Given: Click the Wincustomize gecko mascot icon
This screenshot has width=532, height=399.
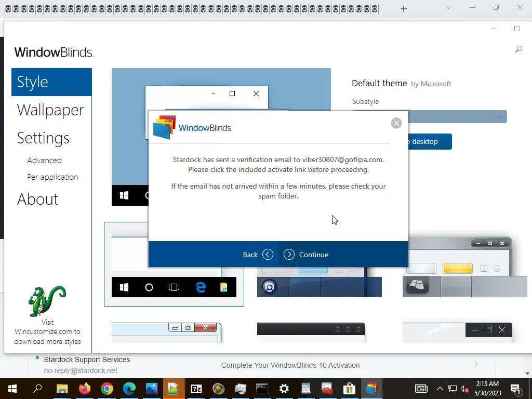Looking at the screenshot, I should pyautogui.click(x=47, y=301).
